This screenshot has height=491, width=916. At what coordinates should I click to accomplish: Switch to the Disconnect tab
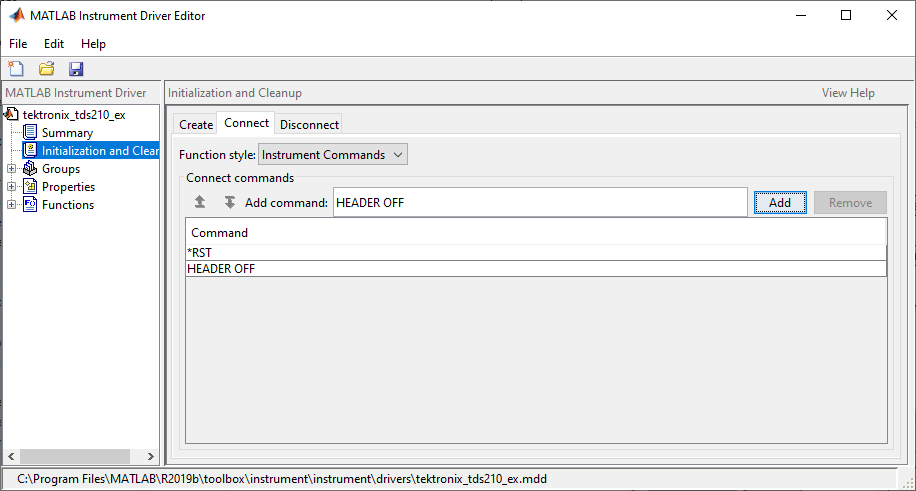(x=309, y=124)
